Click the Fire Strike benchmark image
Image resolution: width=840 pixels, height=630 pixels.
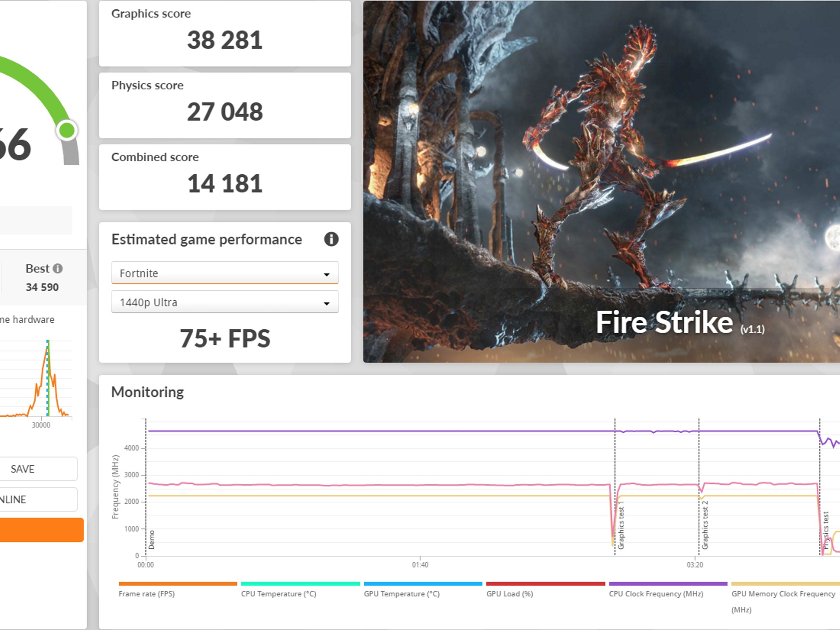click(601, 181)
